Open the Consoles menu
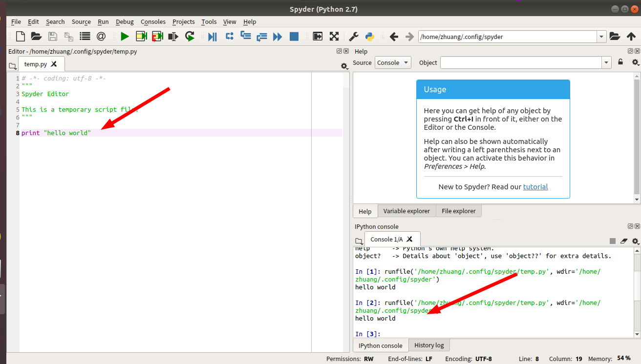This screenshot has height=364, width=641. [153, 21]
